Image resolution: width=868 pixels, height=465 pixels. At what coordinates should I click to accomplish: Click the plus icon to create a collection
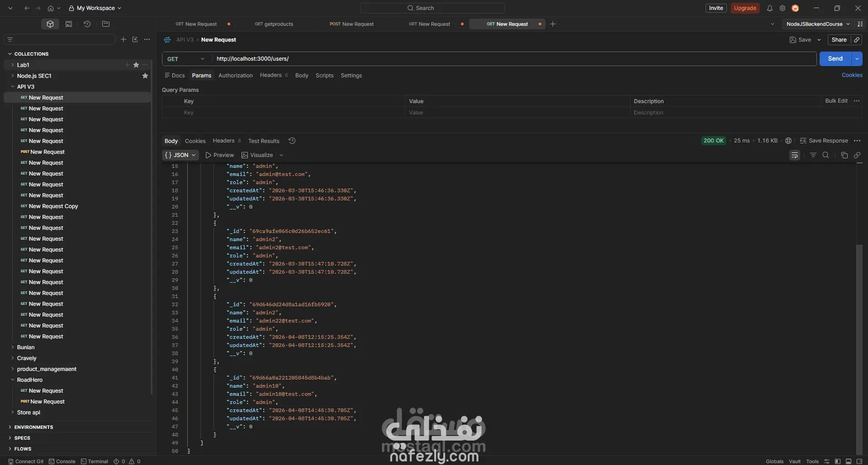click(123, 39)
